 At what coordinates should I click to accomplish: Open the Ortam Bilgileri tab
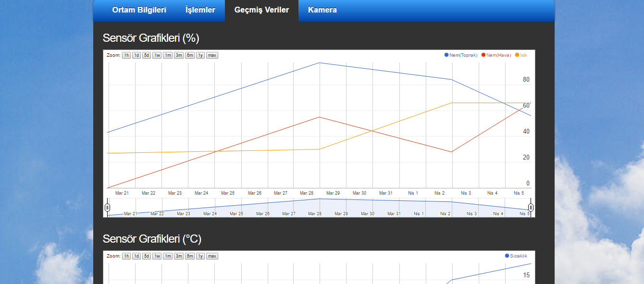(x=139, y=10)
